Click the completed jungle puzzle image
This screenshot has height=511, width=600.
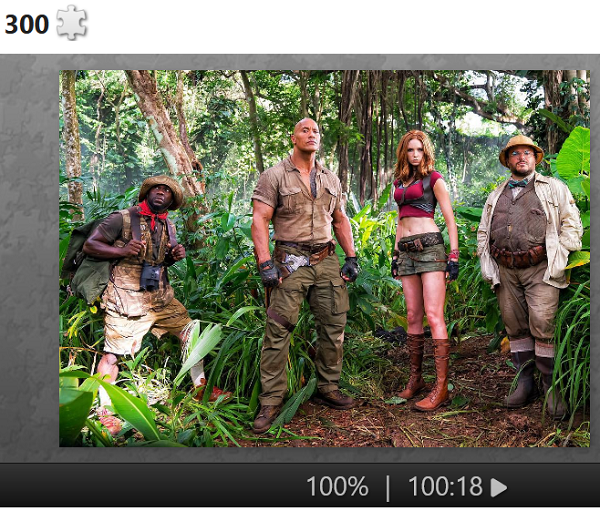coord(324,258)
